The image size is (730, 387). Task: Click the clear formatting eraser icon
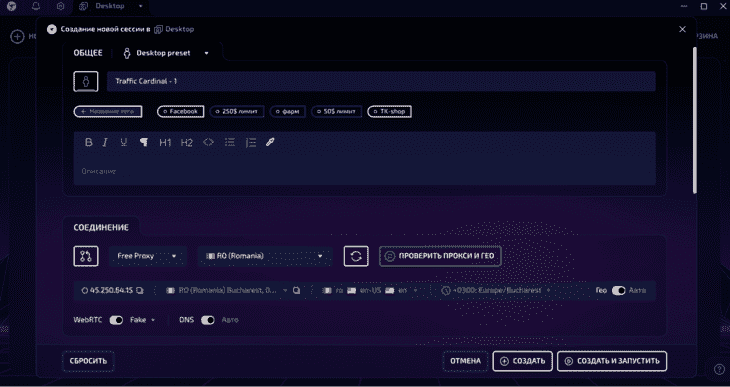coord(270,143)
